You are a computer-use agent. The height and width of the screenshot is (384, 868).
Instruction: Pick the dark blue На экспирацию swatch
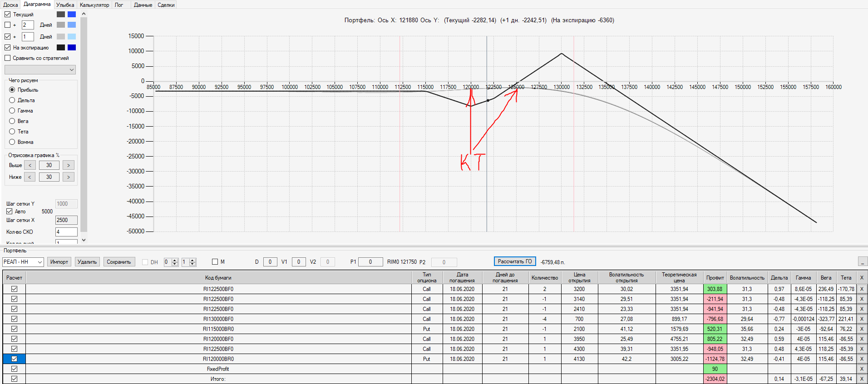pyautogui.click(x=72, y=48)
